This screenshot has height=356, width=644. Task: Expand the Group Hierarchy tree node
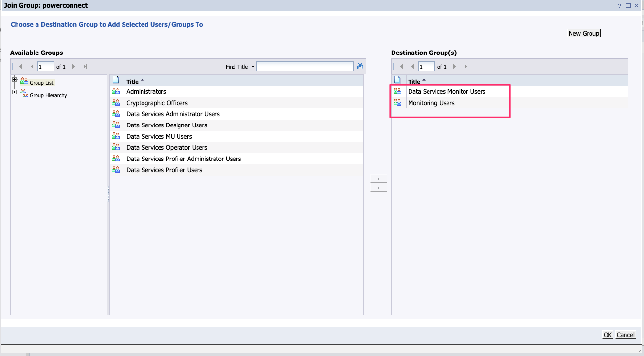point(15,92)
